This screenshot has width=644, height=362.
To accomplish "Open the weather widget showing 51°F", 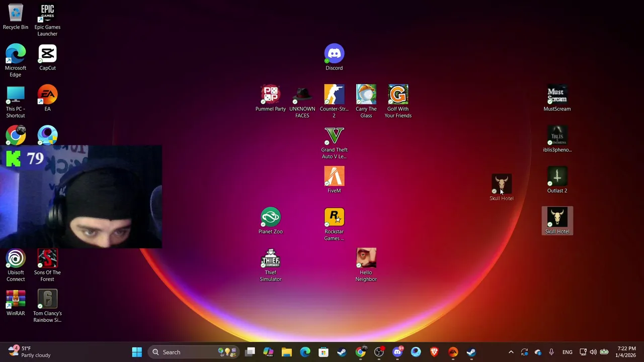I will [29, 352].
